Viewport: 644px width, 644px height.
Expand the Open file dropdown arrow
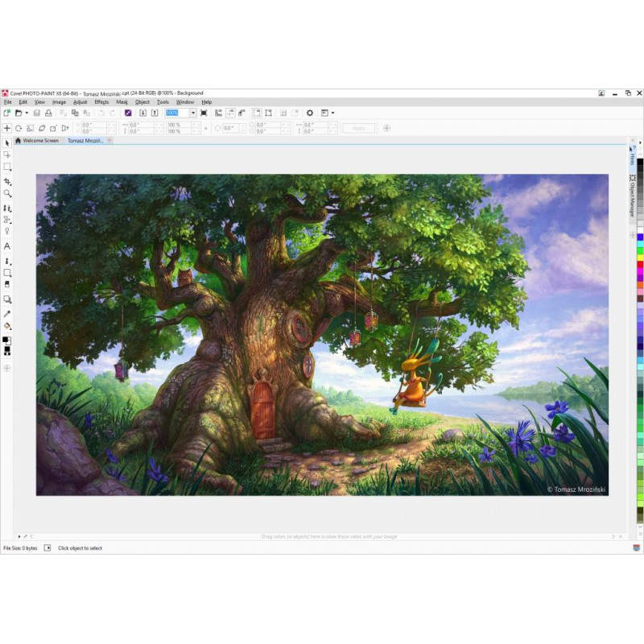pyautogui.click(x=27, y=114)
